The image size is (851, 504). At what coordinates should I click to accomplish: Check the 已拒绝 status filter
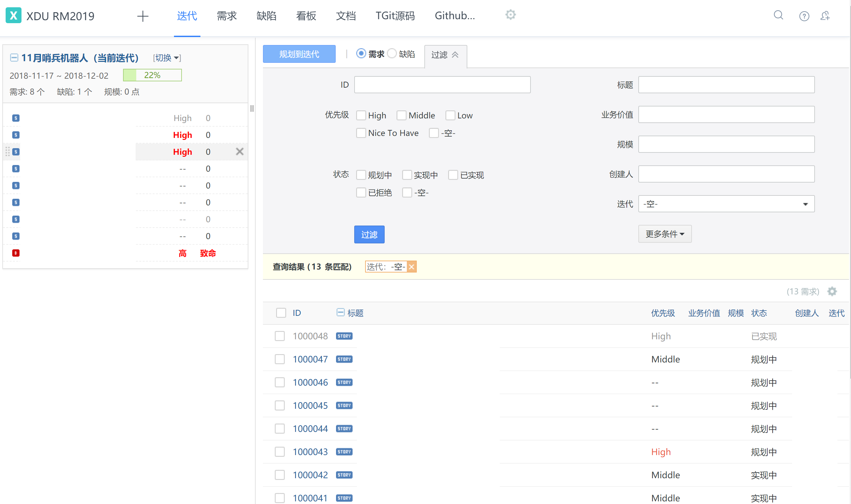pyautogui.click(x=361, y=192)
